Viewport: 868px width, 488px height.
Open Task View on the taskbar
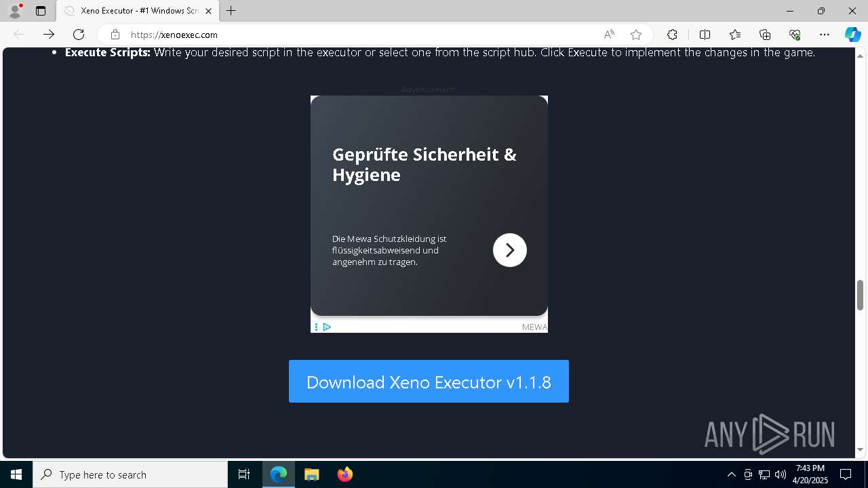tap(244, 474)
